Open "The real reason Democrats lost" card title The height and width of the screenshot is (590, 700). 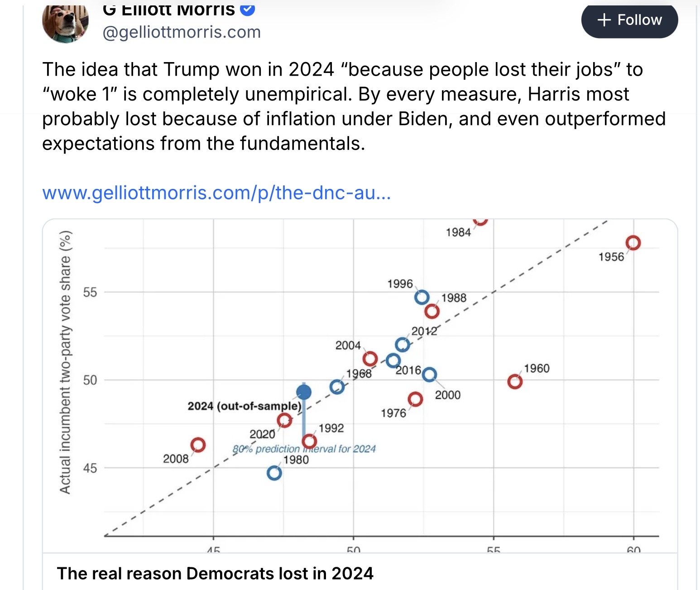point(215,573)
